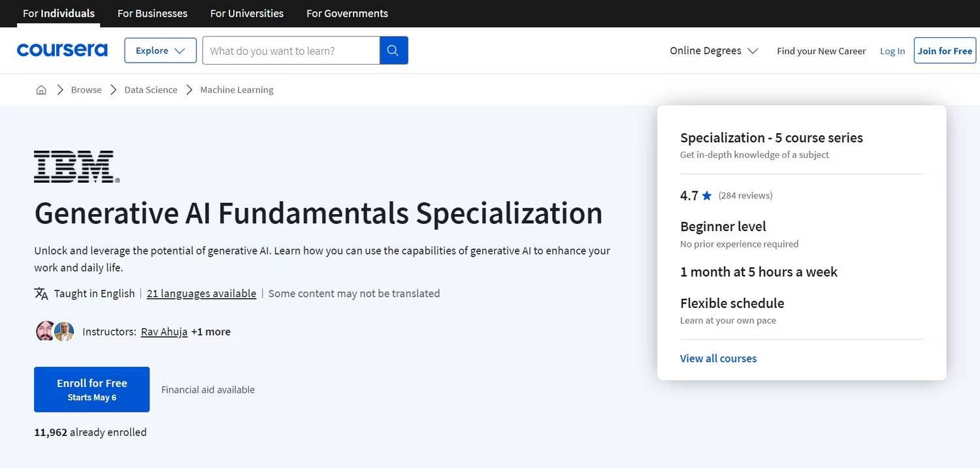This screenshot has height=468, width=980.
Task: Switch to For Businesses tab
Action: pos(152,13)
